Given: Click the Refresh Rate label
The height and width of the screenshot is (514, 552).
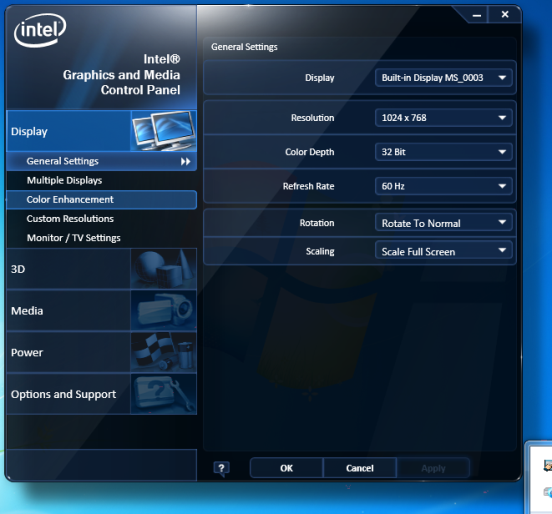Looking at the screenshot, I should pos(308,186).
